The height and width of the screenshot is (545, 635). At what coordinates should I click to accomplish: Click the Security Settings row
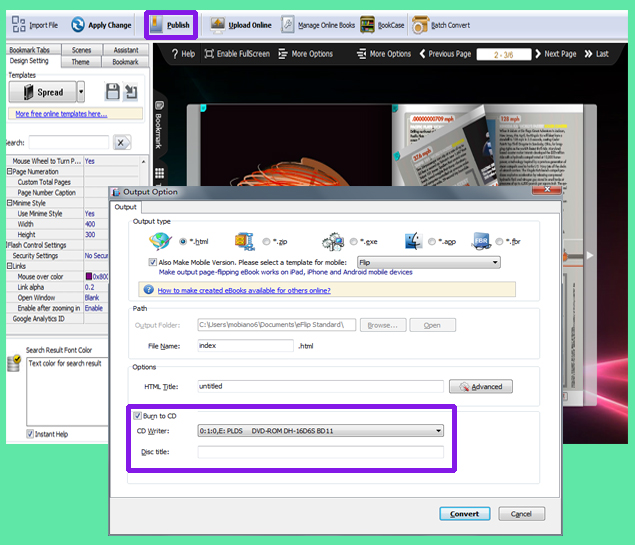tap(57, 255)
